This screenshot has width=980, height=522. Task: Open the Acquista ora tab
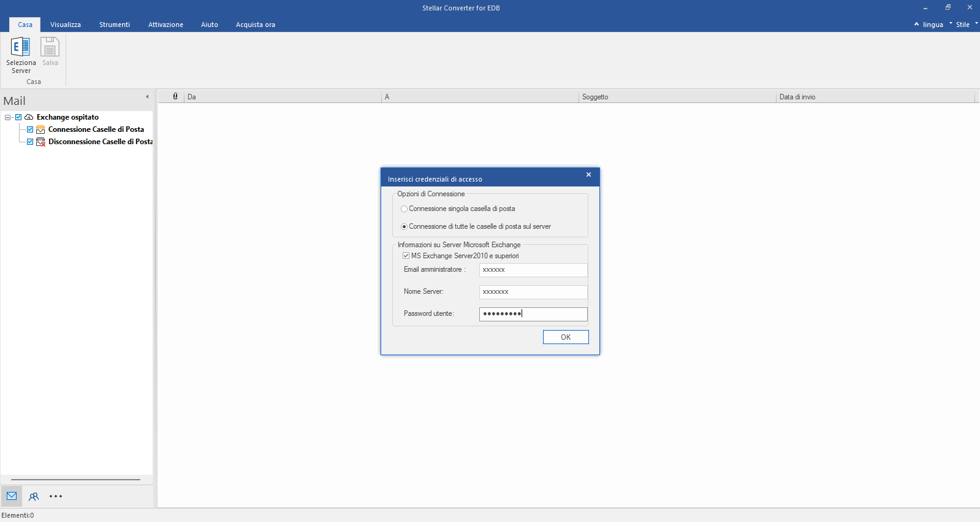click(x=256, y=25)
